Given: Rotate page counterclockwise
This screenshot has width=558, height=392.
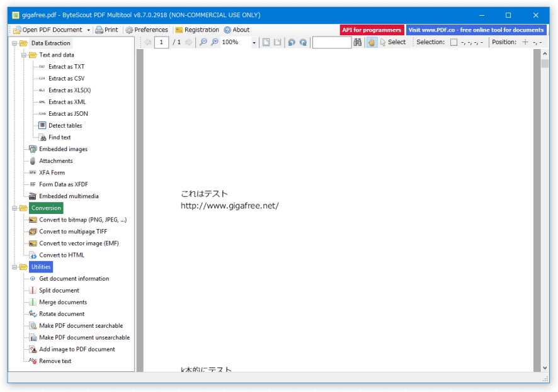Looking at the screenshot, I should [x=292, y=42].
